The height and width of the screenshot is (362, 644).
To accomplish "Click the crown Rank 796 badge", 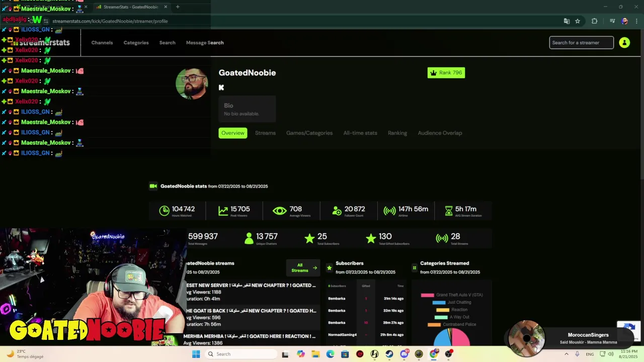I will pyautogui.click(x=446, y=73).
